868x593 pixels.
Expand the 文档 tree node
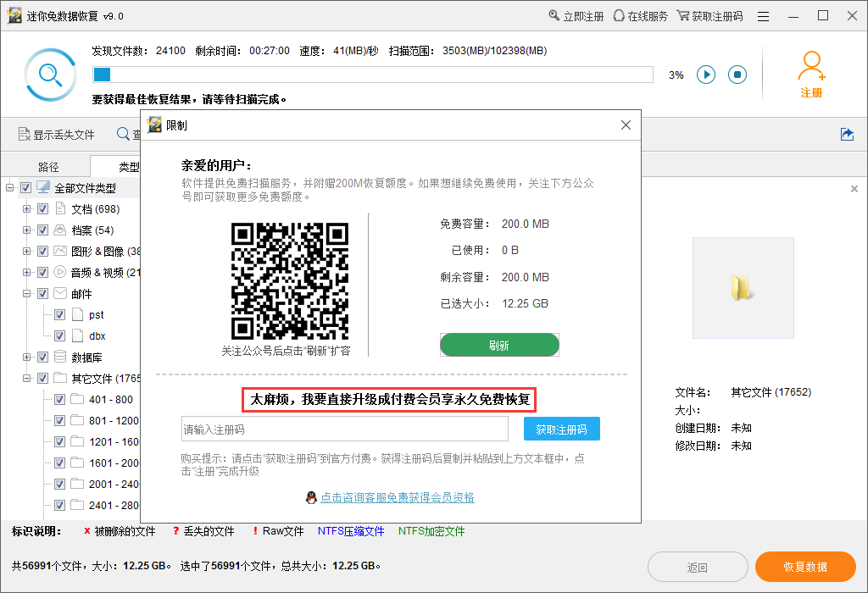(x=26, y=208)
